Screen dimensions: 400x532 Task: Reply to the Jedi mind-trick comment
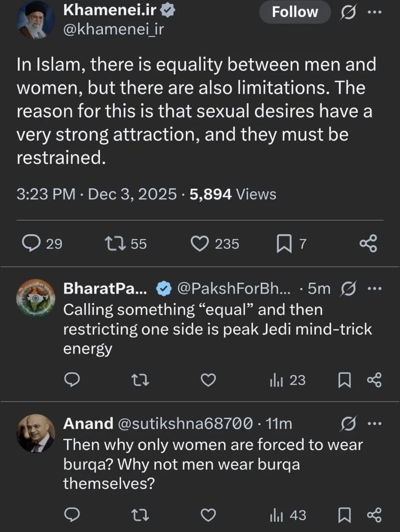point(71,380)
